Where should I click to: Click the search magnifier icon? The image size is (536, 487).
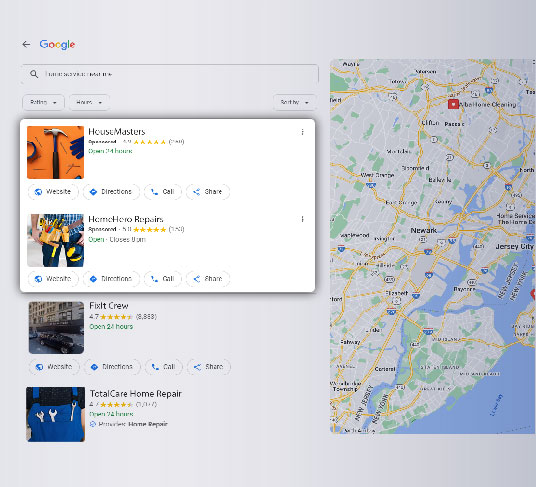pyautogui.click(x=34, y=74)
